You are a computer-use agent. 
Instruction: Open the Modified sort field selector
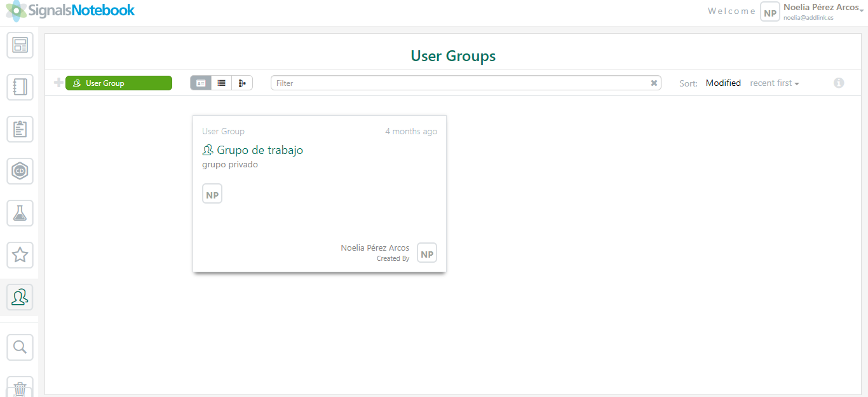(723, 83)
